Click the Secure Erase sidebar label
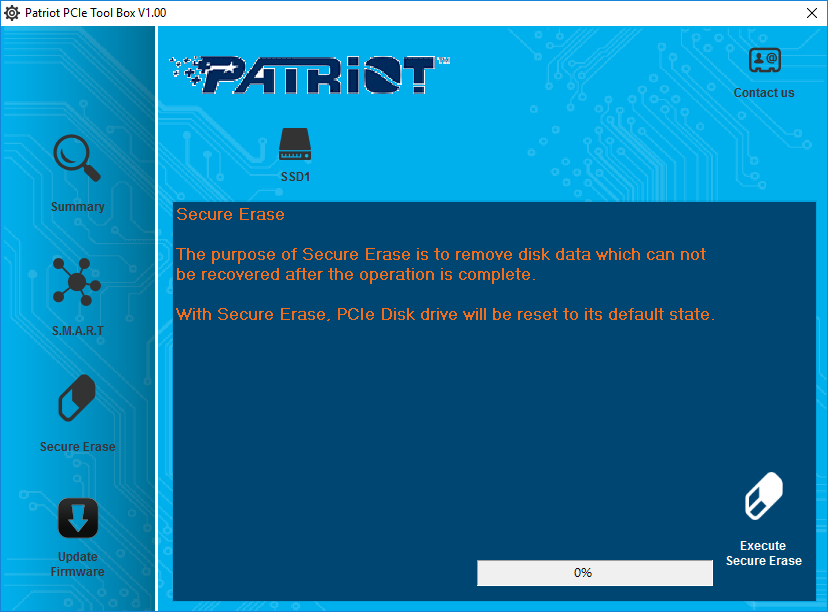Screen dimensions: 828x612 tap(78, 447)
